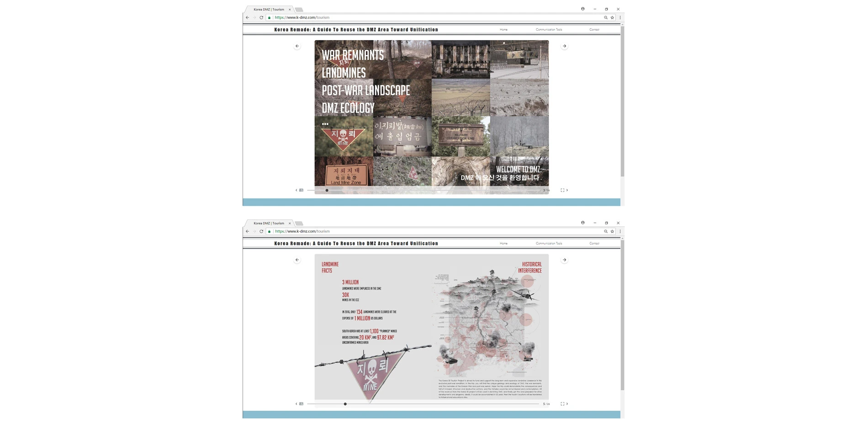Viewport: 868px width, 423px height.
Task: Go to the next slide with the top gallery's circled right arrow
Action: (564, 46)
